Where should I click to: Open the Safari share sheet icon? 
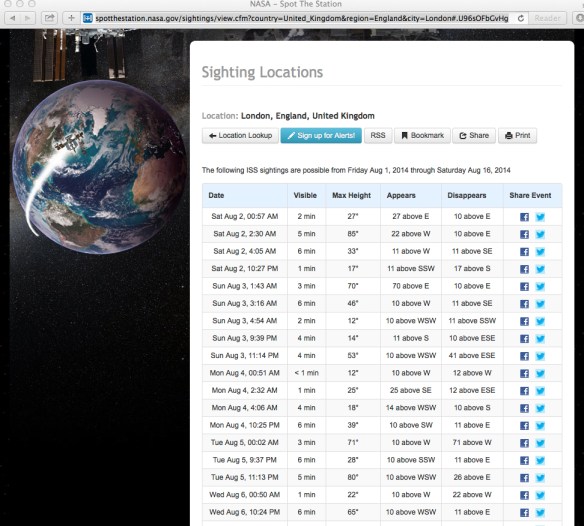click(50, 18)
